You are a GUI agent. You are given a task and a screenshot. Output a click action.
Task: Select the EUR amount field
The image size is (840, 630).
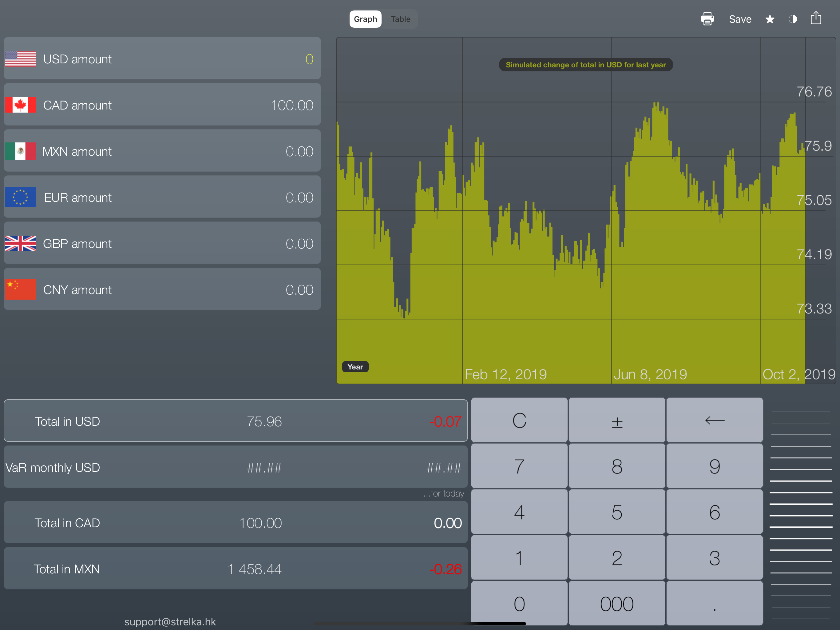point(162,197)
